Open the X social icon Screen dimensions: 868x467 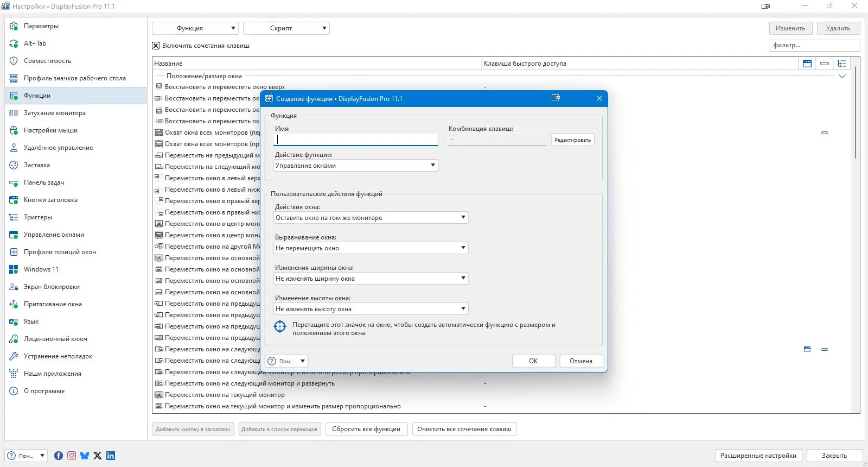coord(98,456)
